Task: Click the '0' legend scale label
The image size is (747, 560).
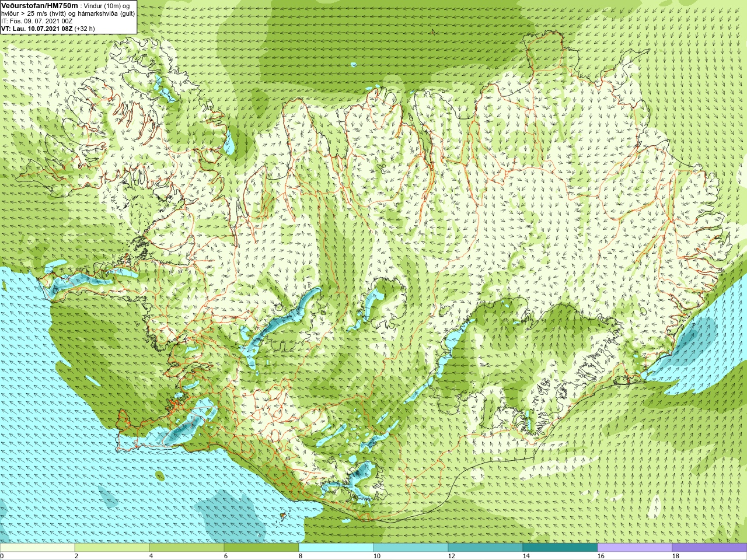Action: point(2,556)
